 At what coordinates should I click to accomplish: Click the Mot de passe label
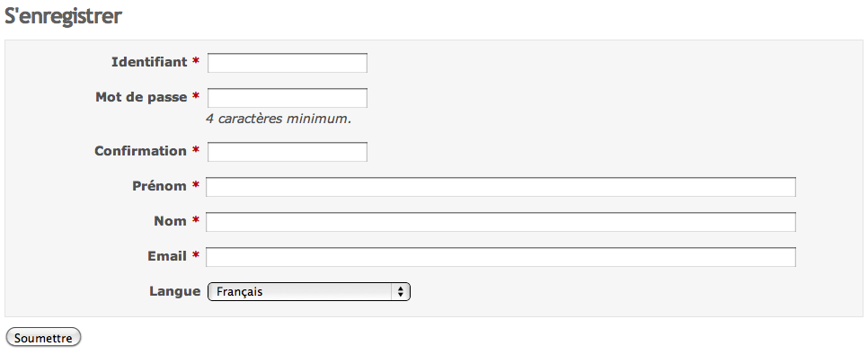pos(141,97)
